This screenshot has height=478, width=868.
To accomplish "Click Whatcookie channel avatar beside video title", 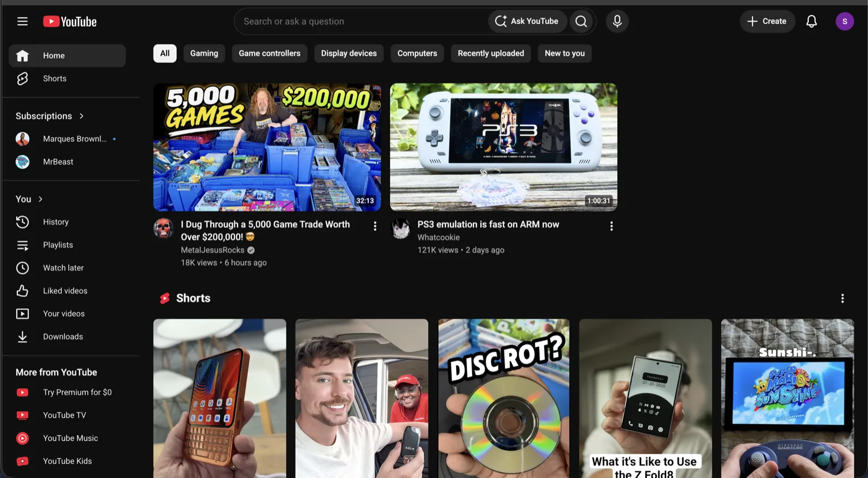I will 400,228.
